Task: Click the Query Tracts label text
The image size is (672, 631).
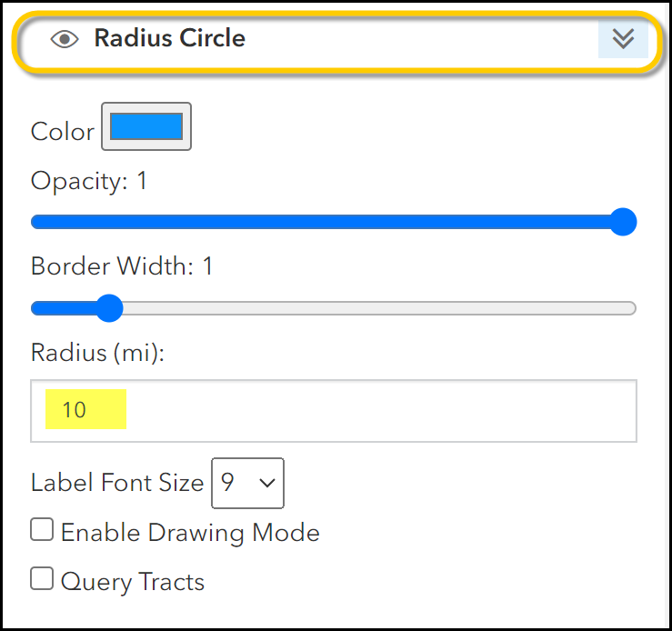Action: [x=133, y=582]
